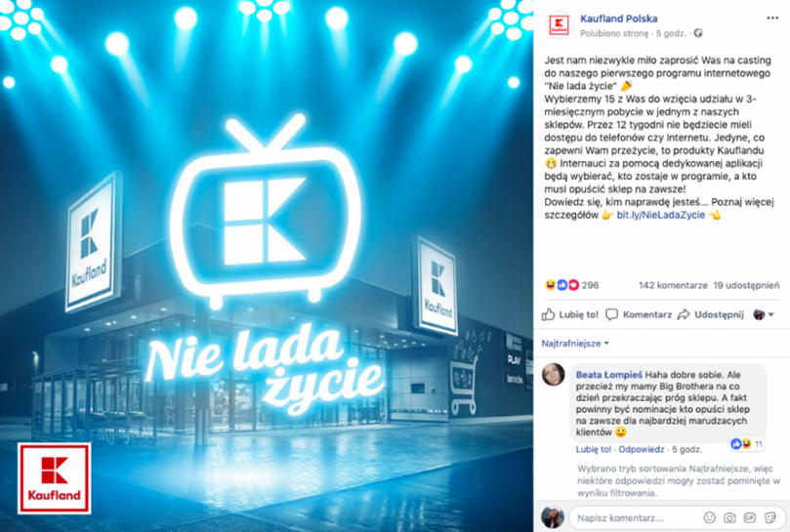
Task: Reply to Beata Łompieś comment with Odpowiedz
Action: [x=642, y=449]
